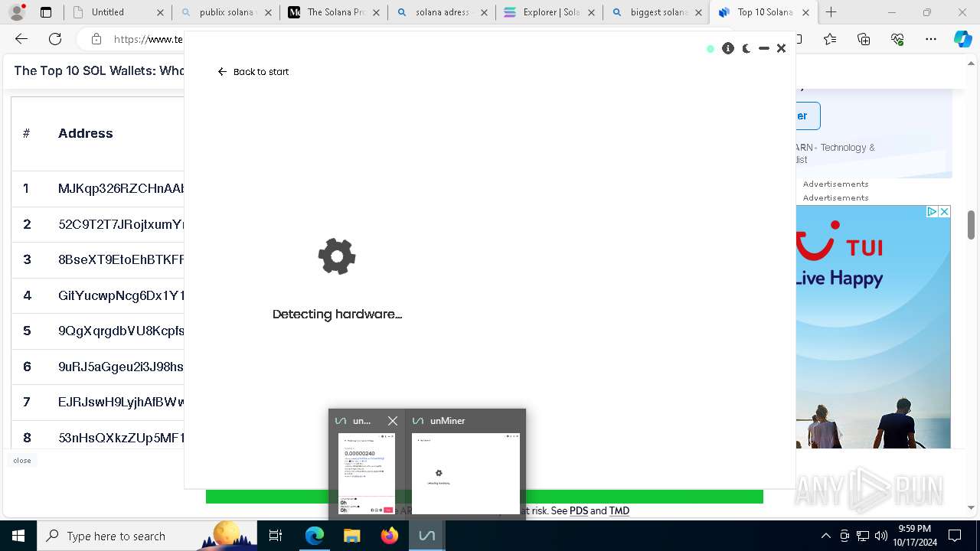Switch to the Untitled tab

click(107, 12)
